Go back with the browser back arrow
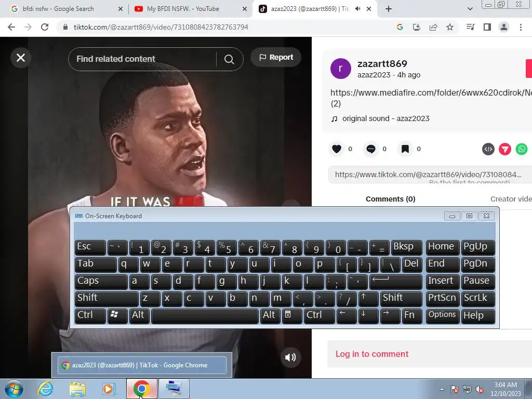The height and width of the screenshot is (399, 532). (x=11, y=27)
